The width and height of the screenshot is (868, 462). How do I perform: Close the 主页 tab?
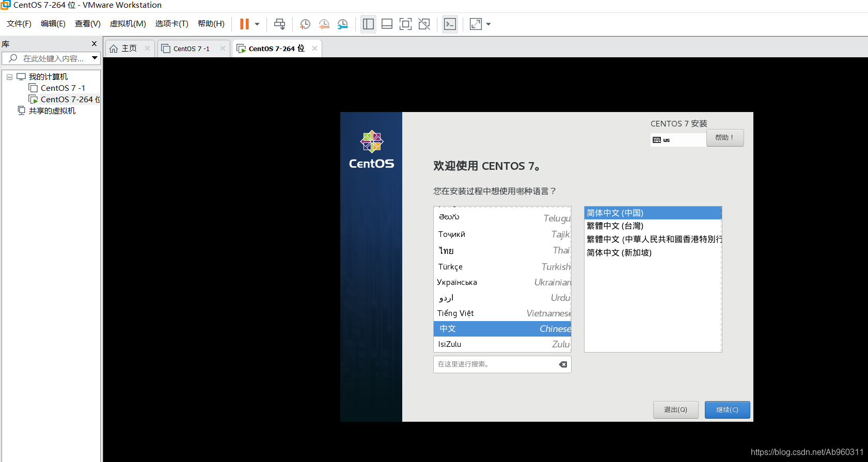[x=147, y=48]
